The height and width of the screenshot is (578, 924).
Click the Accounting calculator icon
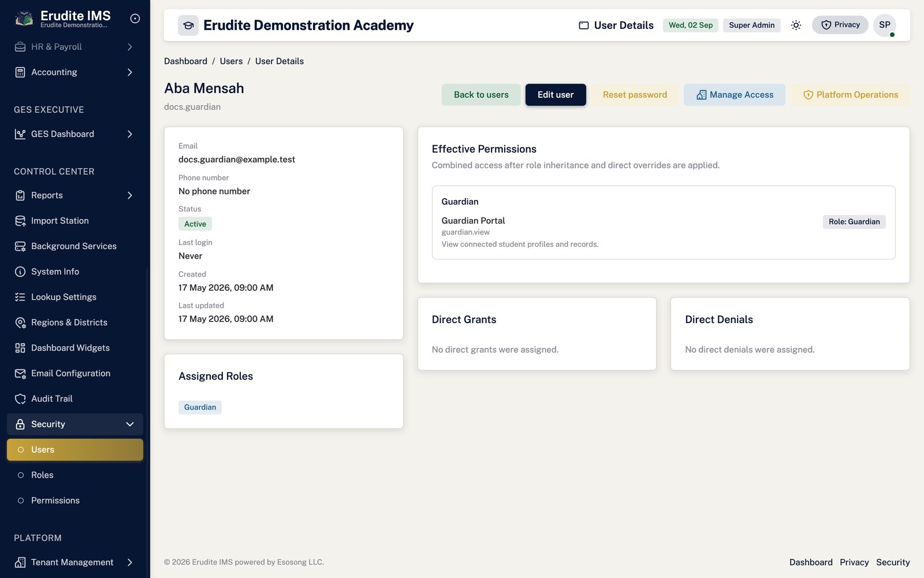[x=20, y=72]
